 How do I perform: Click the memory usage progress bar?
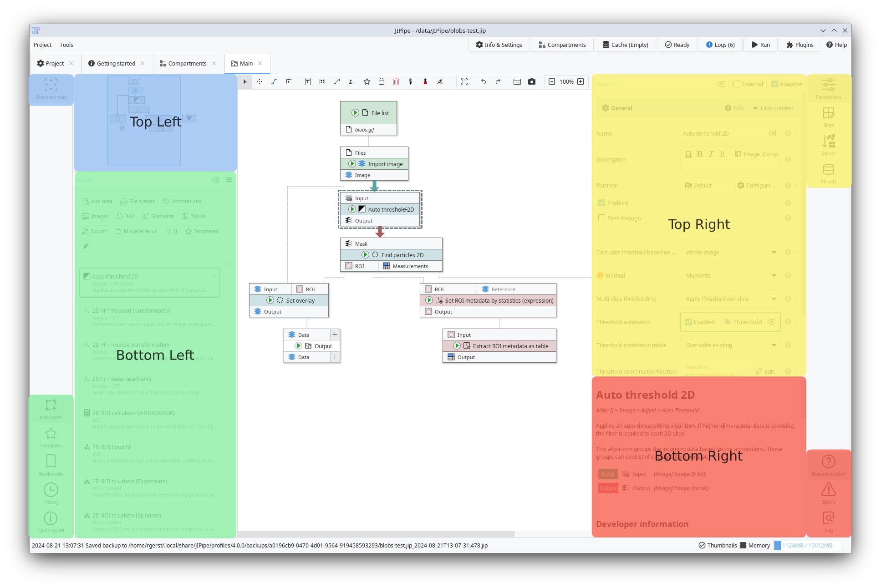pyautogui.click(x=807, y=545)
